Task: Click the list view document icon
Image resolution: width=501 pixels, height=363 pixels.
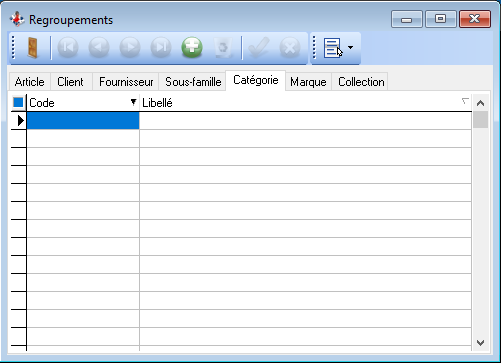Action: click(332, 48)
